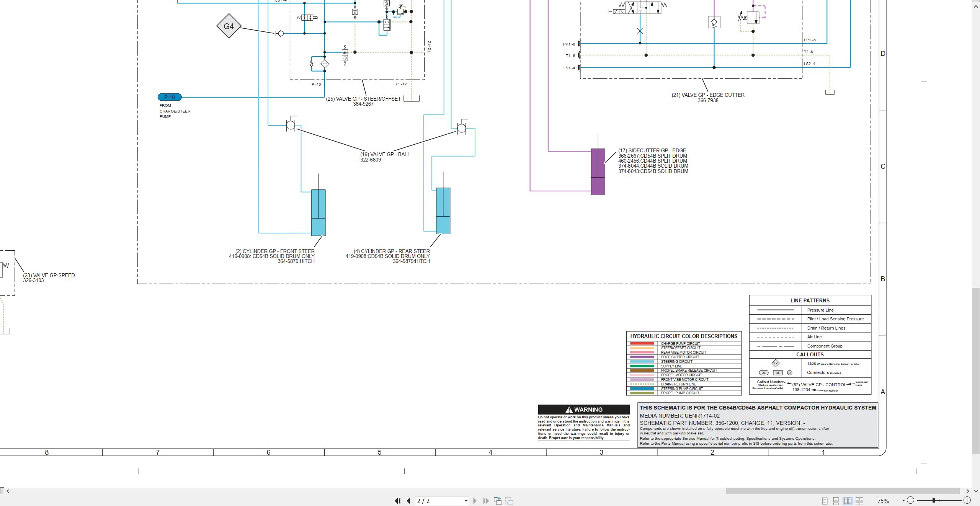The image size is (980, 506).
Task: Click the "(25) VALVE GP - STEER/OFFSET" label
Action: pos(363,99)
